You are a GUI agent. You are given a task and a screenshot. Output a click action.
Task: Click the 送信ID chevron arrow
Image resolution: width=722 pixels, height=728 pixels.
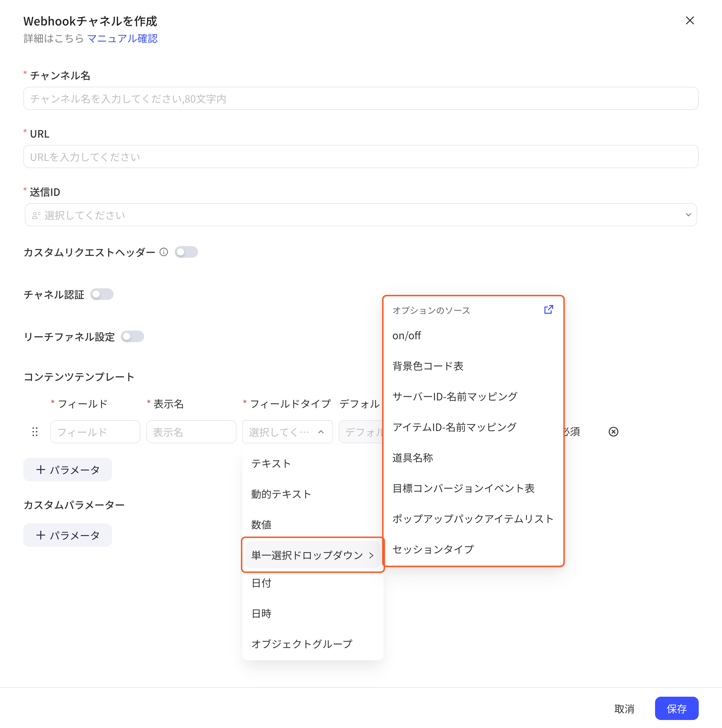tap(688, 215)
